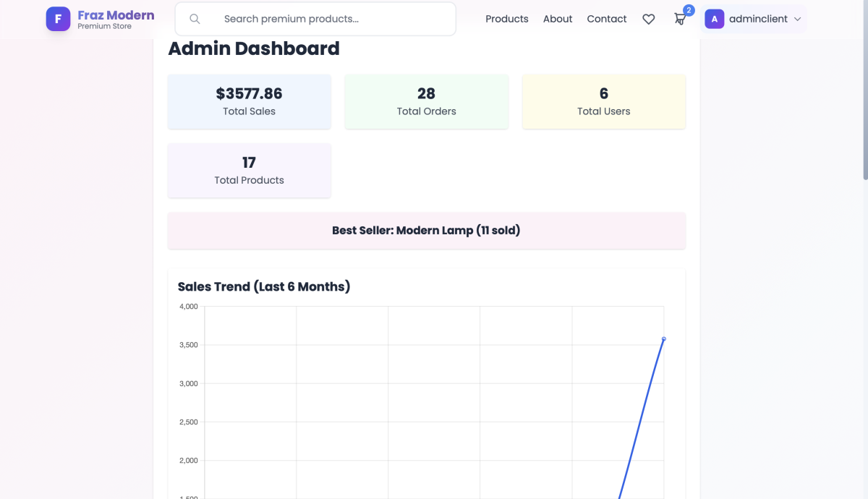Go to the Products nav link
Viewport: 868px width, 499px height.
click(506, 20)
